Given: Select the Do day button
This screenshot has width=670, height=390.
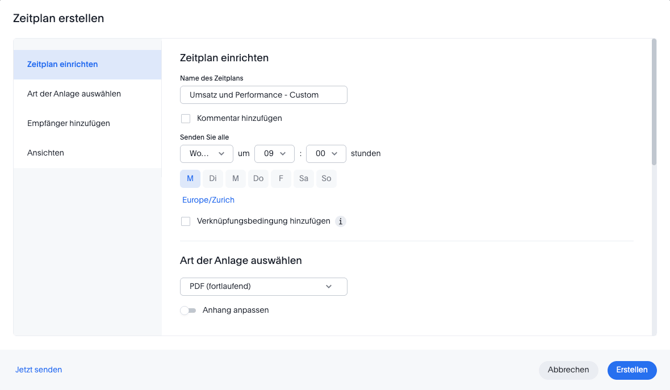Looking at the screenshot, I should [258, 179].
